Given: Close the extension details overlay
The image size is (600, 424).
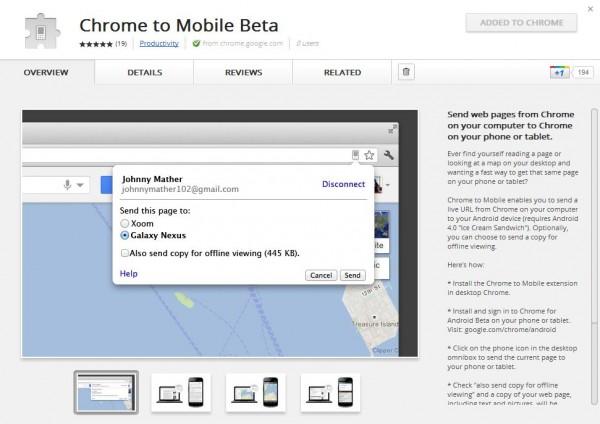Looking at the screenshot, I should [590, 8].
